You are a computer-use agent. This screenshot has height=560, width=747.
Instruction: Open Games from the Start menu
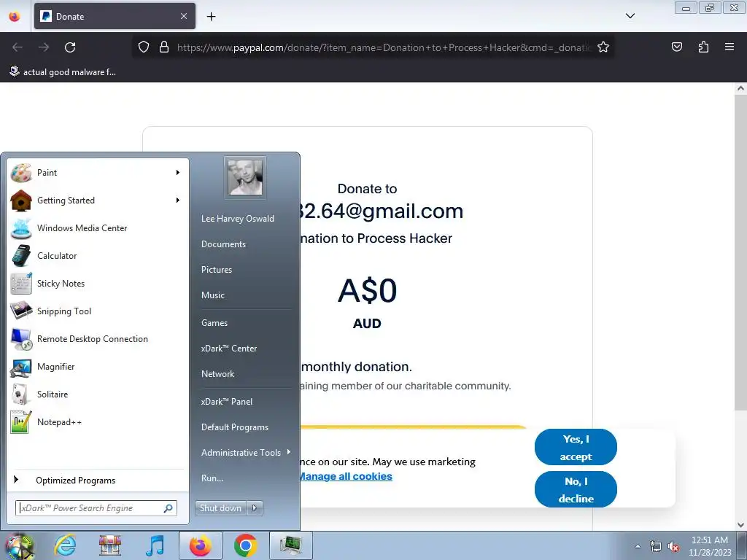tap(214, 323)
